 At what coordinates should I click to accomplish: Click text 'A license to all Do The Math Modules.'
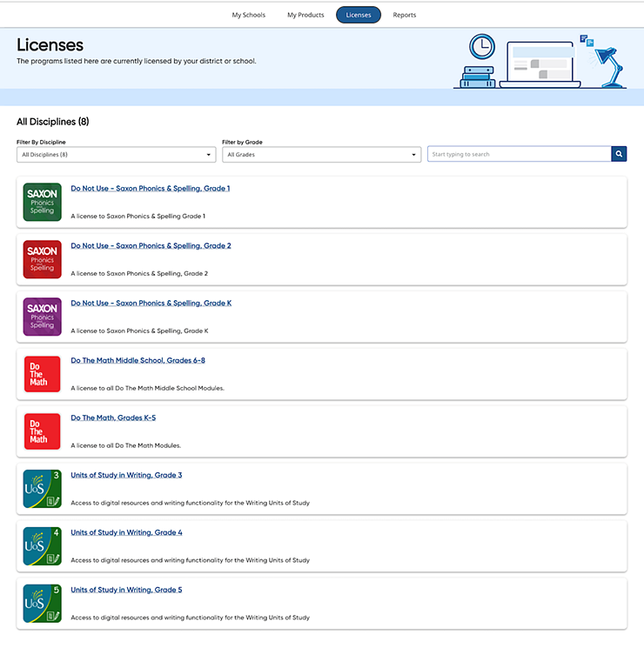[x=126, y=445]
